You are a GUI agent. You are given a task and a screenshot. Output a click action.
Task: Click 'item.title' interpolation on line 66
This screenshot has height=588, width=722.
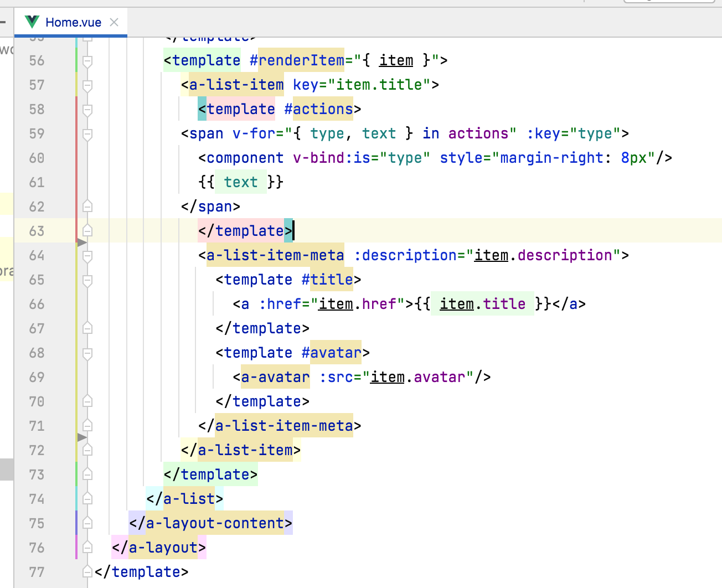pos(482,304)
